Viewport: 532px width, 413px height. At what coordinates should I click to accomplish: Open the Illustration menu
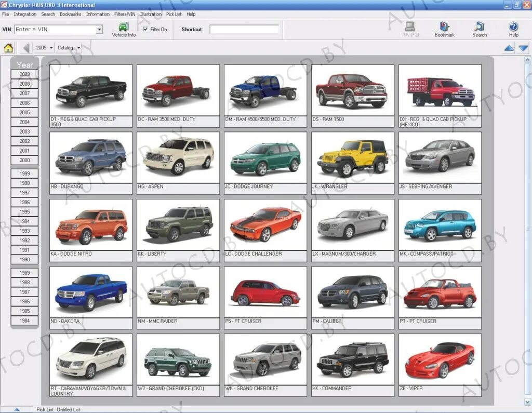(x=151, y=14)
